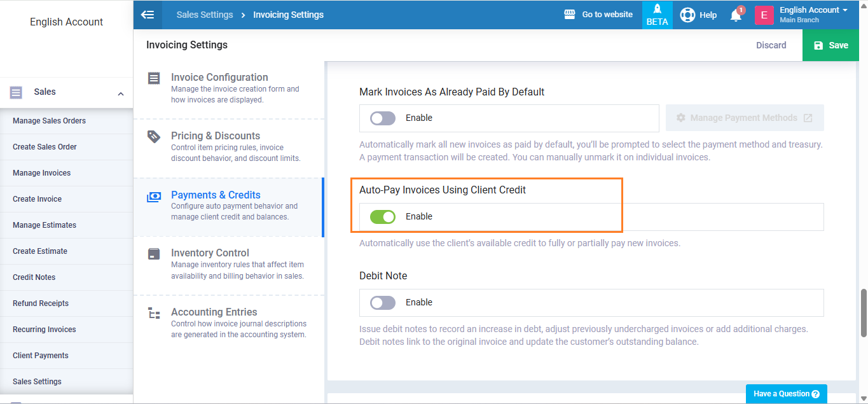This screenshot has height=404, width=868.
Task: Select Manage Invoices in the sidebar
Action: (x=42, y=173)
